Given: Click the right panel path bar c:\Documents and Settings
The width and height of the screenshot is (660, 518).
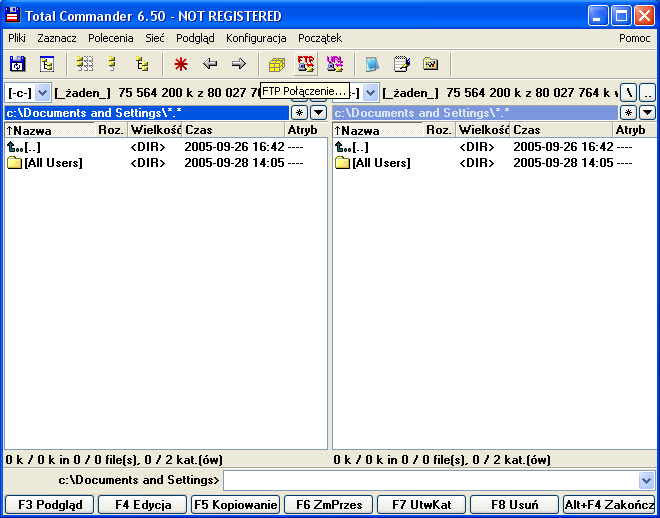Looking at the screenshot, I should [x=475, y=113].
